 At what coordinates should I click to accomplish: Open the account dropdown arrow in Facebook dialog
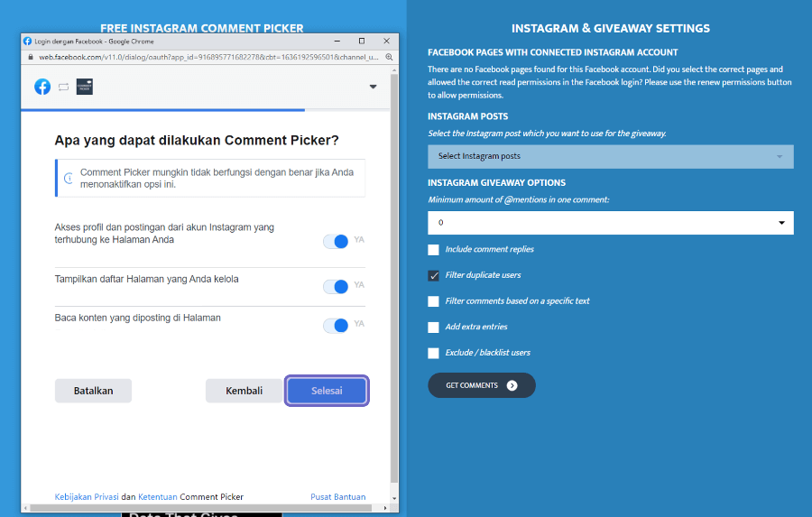point(373,87)
